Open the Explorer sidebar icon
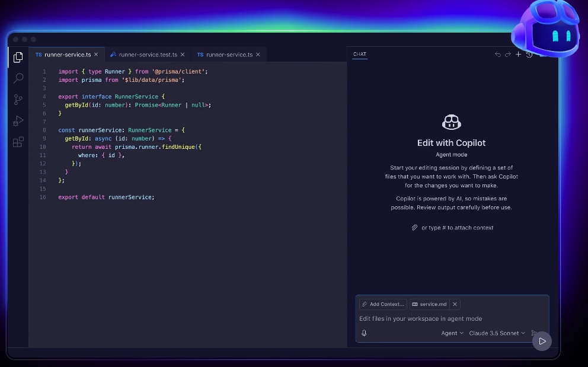 (x=18, y=57)
